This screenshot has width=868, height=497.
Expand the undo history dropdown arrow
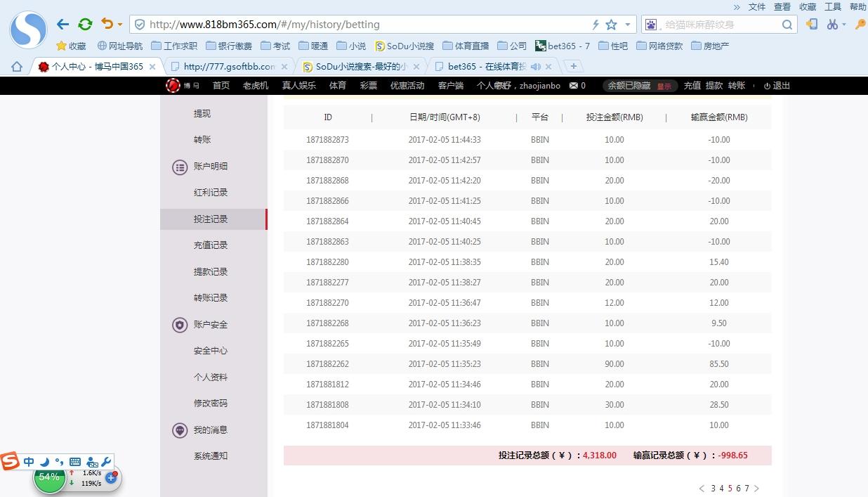pos(120,25)
